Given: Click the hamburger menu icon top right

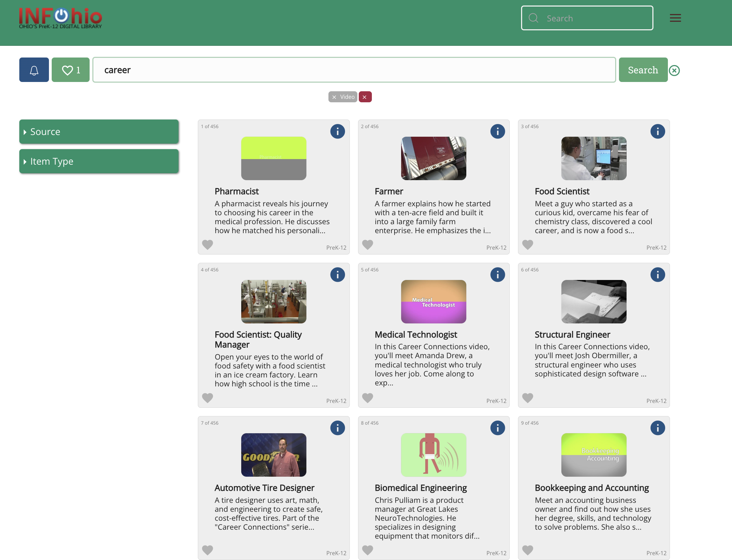Looking at the screenshot, I should (675, 17).
